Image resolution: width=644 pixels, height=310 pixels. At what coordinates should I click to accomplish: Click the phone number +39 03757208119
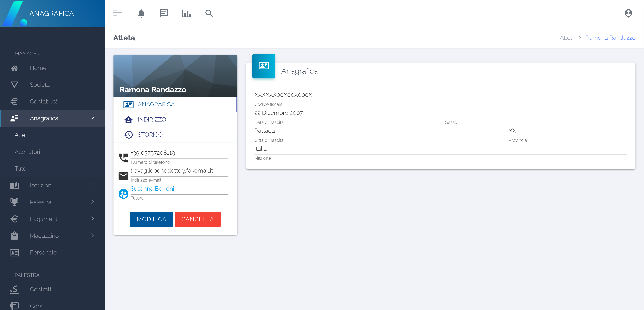pos(153,153)
